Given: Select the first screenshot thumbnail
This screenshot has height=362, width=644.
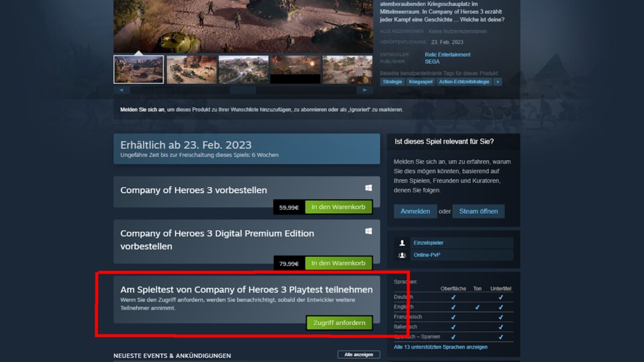Looking at the screenshot, I should (x=138, y=69).
